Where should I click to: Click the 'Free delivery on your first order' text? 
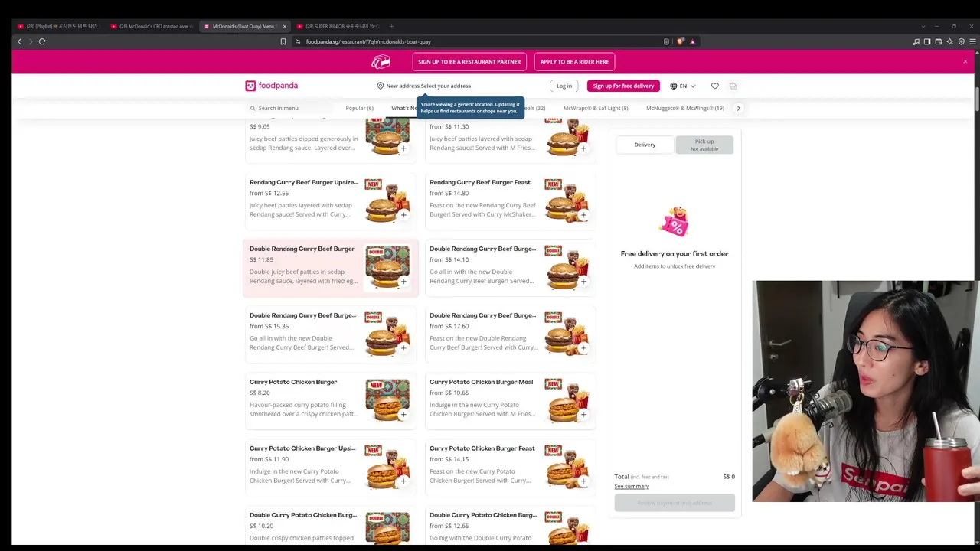coord(675,253)
